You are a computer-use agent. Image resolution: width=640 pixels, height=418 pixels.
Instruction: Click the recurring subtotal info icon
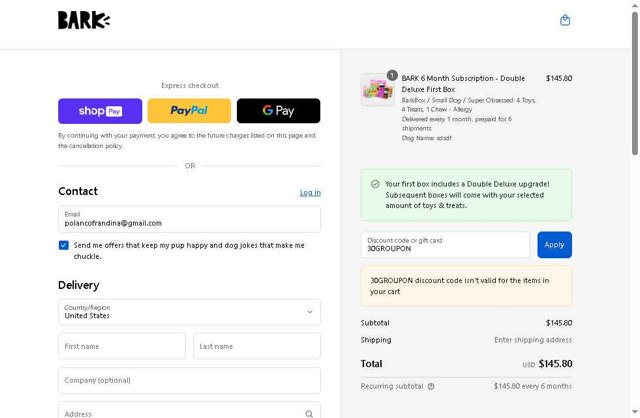(x=431, y=386)
